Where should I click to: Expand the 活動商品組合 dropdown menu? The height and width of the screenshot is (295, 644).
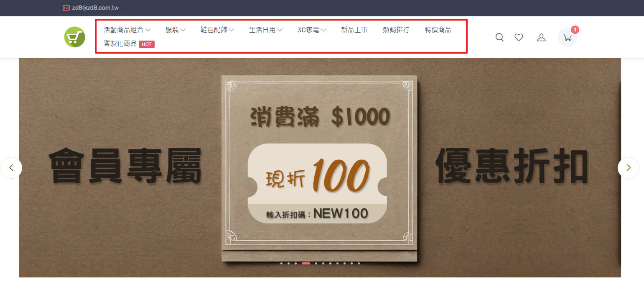[127, 30]
